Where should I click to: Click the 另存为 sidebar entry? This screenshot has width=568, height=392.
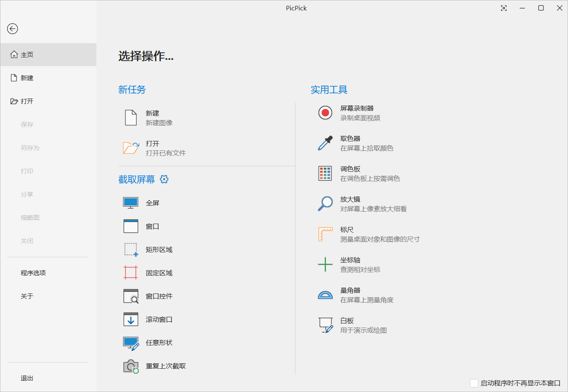tap(30, 148)
